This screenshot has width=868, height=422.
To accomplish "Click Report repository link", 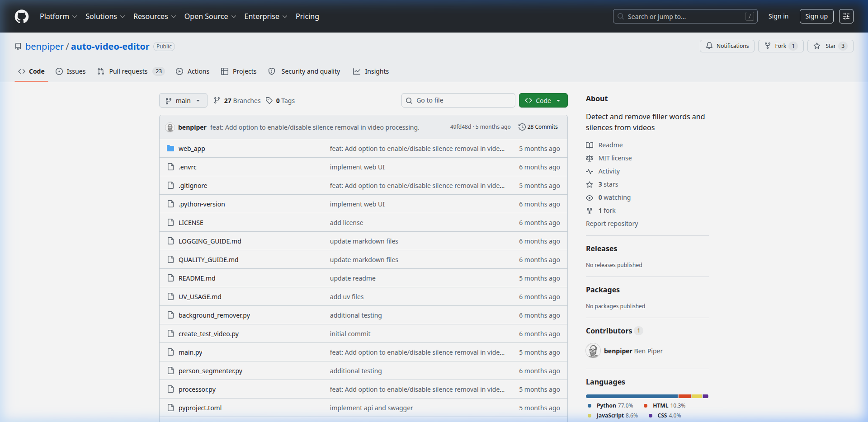I will pyautogui.click(x=612, y=224).
